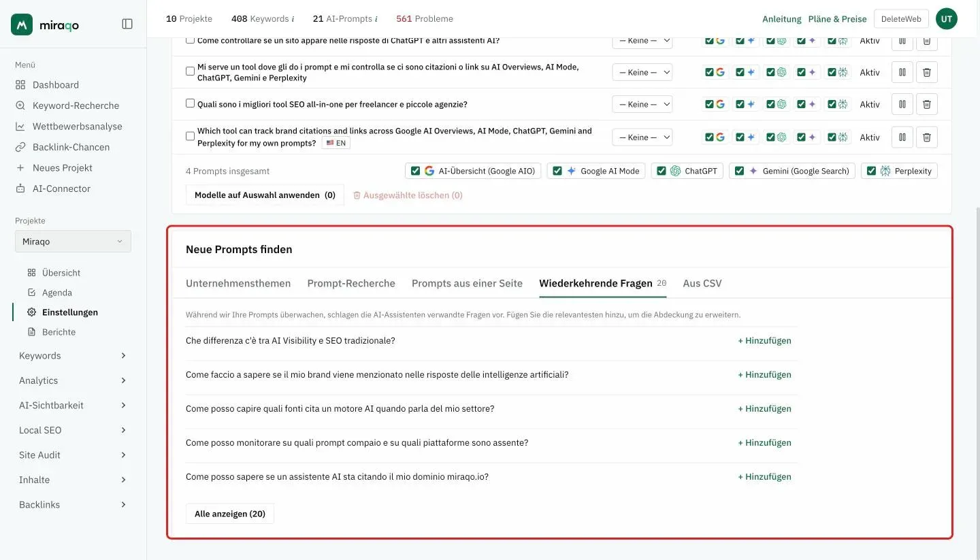The height and width of the screenshot is (560, 980).
Task: Select the 'Which tool can track brand citations' prompt checkbox
Action: click(x=190, y=136)
